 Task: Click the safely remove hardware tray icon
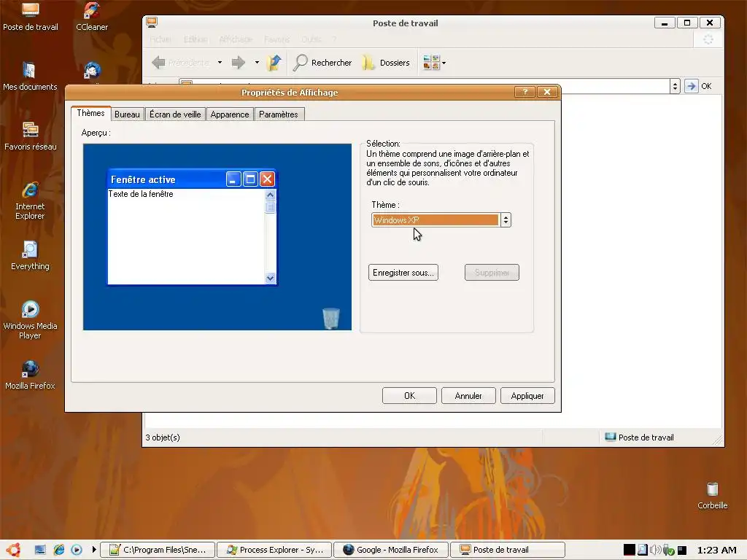click(668, 550)
